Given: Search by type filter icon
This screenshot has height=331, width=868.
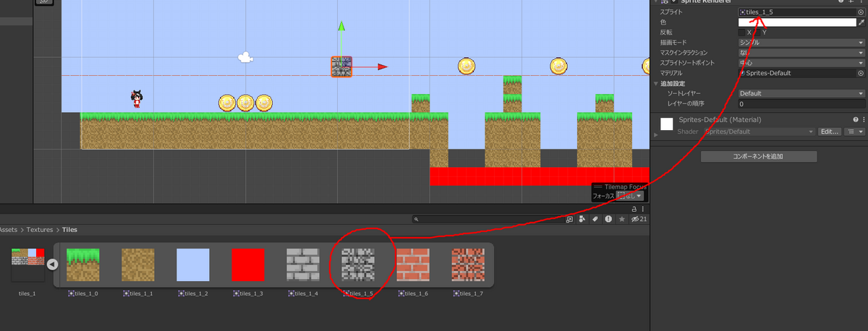Looking at the screenshot, I should pyautogui.click(x=582, y=219).
